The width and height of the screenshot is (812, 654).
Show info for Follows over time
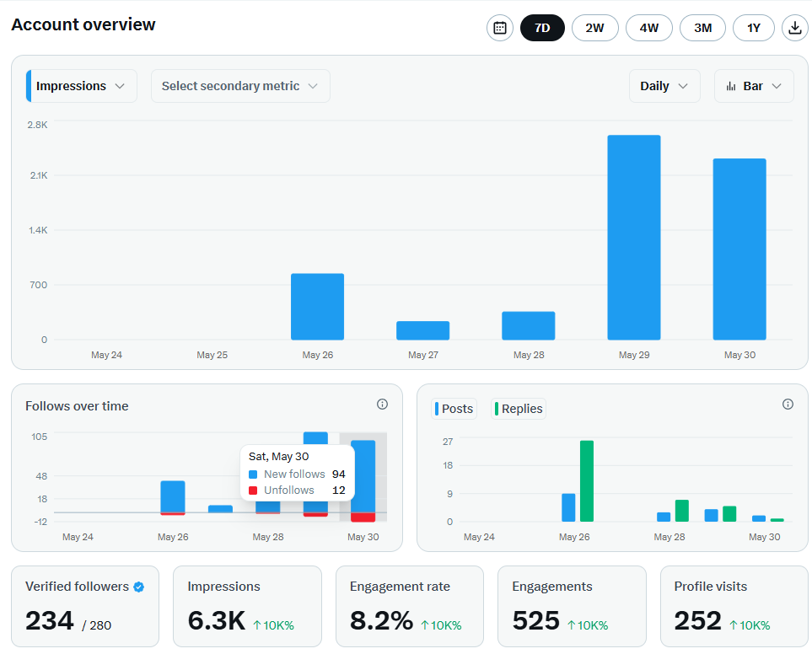click(x=382, y=404)
